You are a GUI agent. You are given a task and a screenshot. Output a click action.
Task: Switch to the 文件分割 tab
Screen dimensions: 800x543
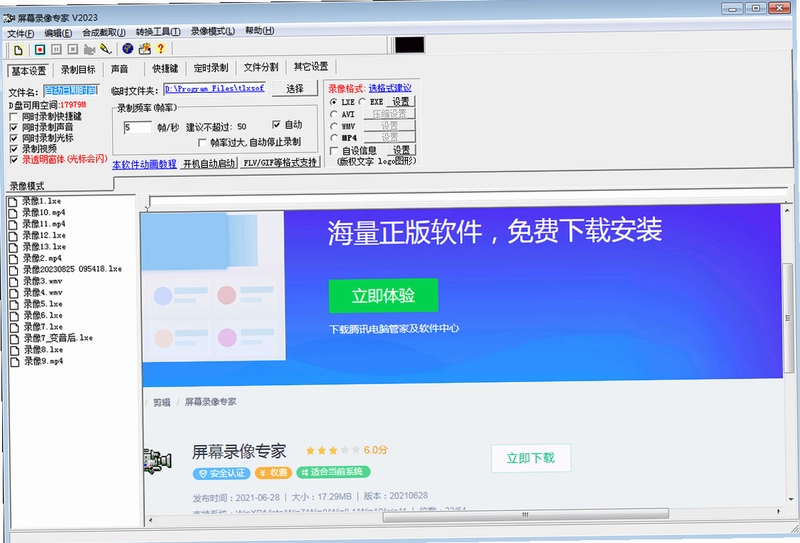click(x=261, y=67)
